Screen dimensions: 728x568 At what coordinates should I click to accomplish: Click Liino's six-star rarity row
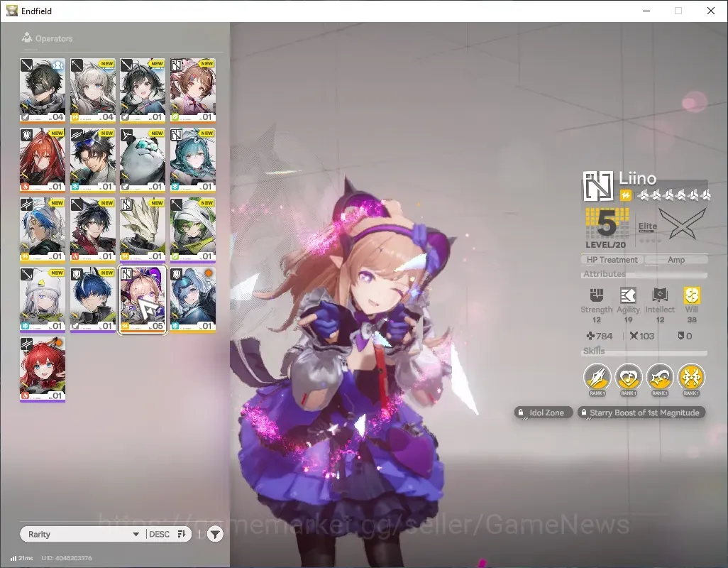(x=674, y=195)
